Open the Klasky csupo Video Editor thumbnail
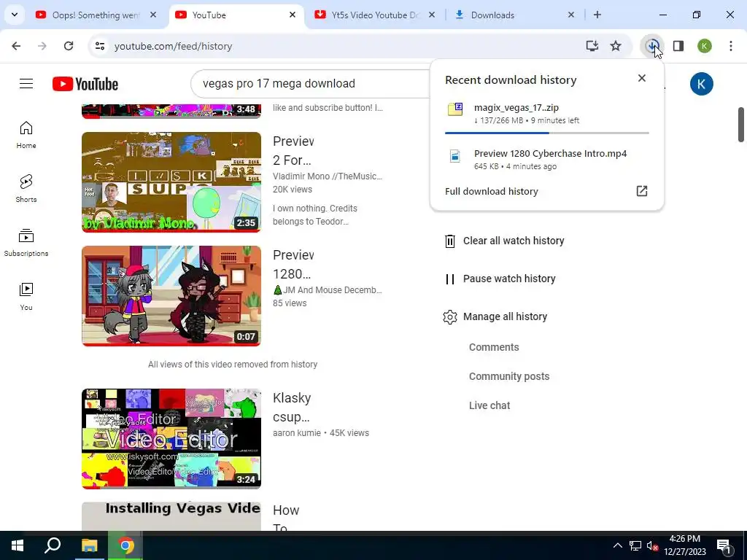Viewport: 747px width, 560px height. [171, 438]
